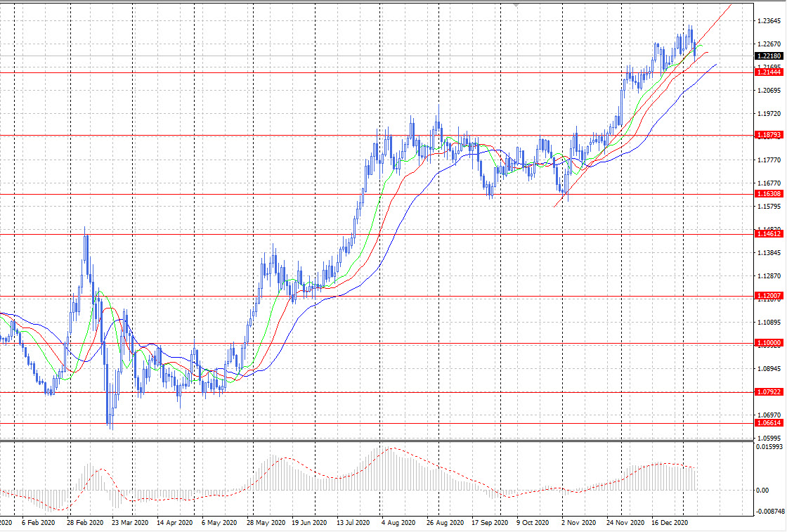Click the indicator scale value 0.015993
This screenshot has width=787, height=532.
(769, 447)
